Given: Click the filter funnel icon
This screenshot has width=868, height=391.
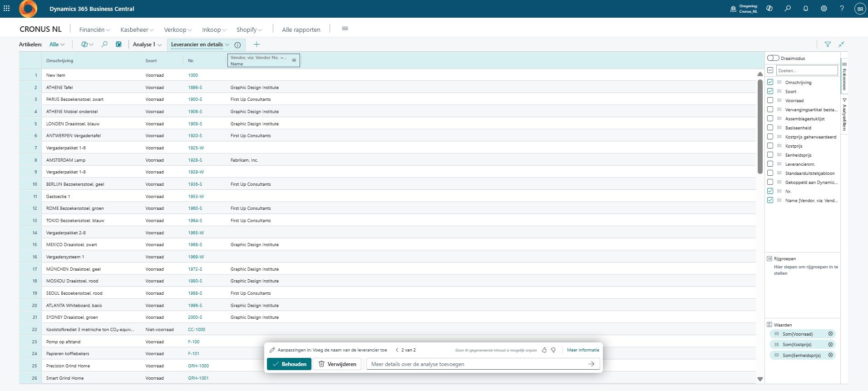Looking at the screenshot, I should (828, 45).
